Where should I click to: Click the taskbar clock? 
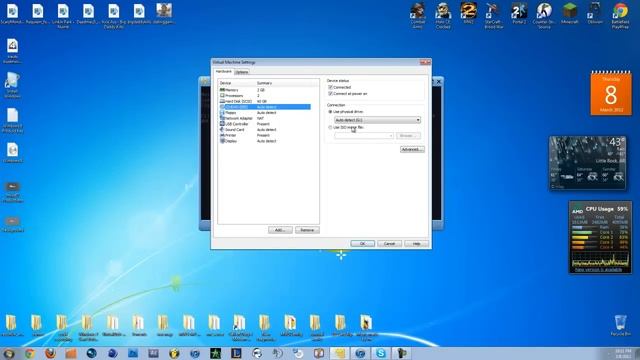[622, 353]
